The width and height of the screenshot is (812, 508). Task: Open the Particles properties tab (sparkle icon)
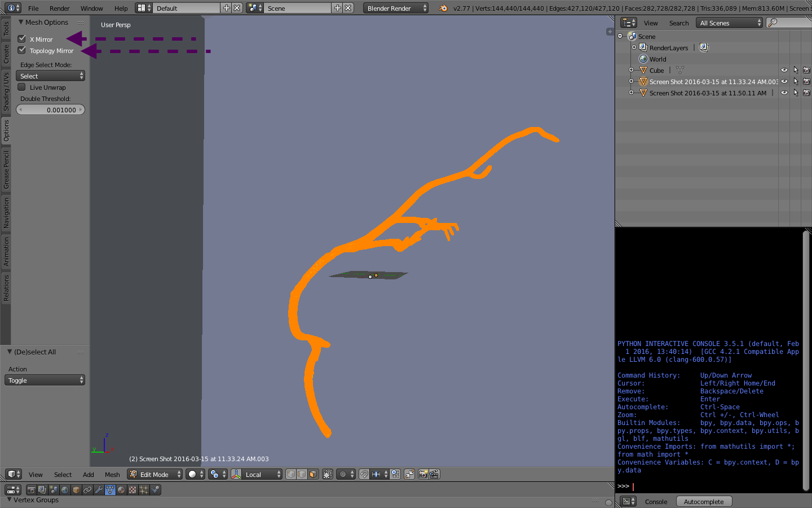pyautogui.click(x=144, y=490)
